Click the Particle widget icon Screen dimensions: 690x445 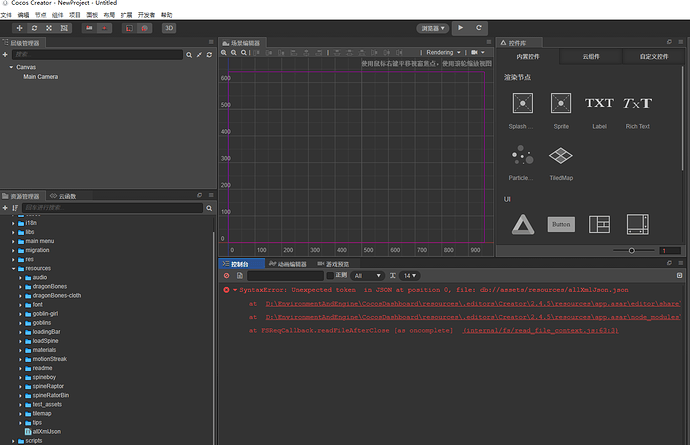[x=522, y=155]
